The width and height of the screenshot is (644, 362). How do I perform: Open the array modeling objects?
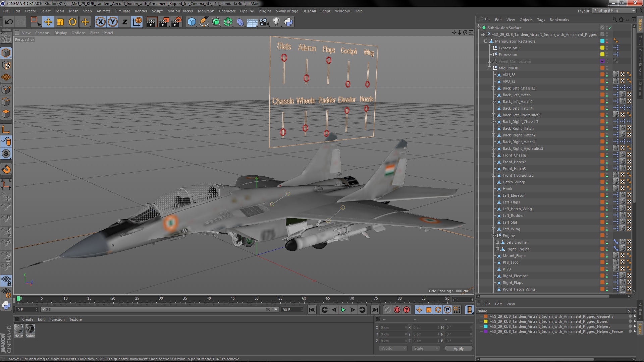[228, 22]
